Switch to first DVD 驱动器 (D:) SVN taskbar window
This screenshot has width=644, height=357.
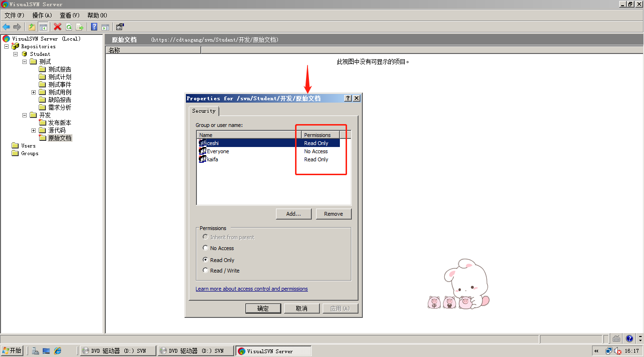(x=118, y=351)
